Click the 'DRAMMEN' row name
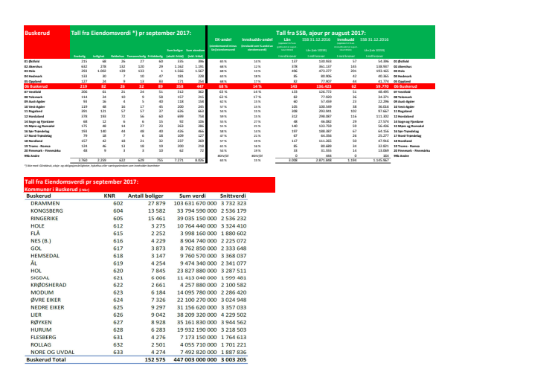Screen dimensions: 555x392 point(45,203)
